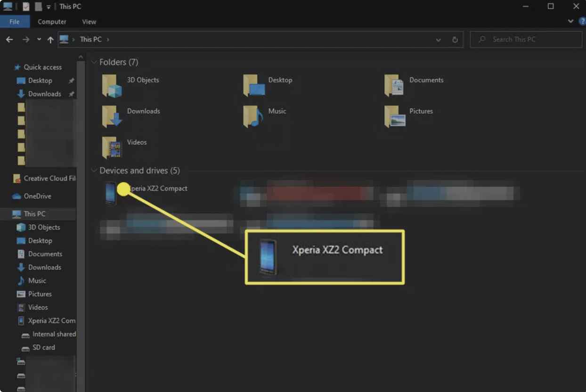The width and height of the screenshot is (586, 392).
Task: Switch to the View ribbon tab
Action: (89, 22)
